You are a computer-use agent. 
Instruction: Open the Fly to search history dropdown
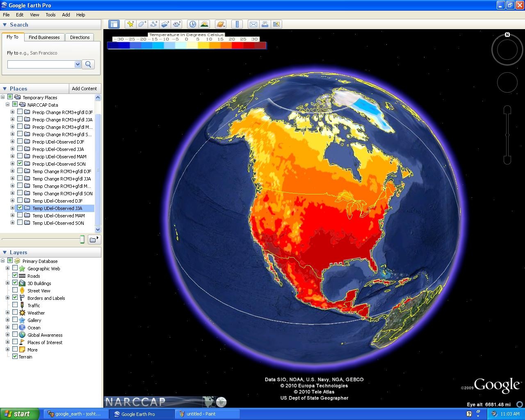(x=78, y=64)
